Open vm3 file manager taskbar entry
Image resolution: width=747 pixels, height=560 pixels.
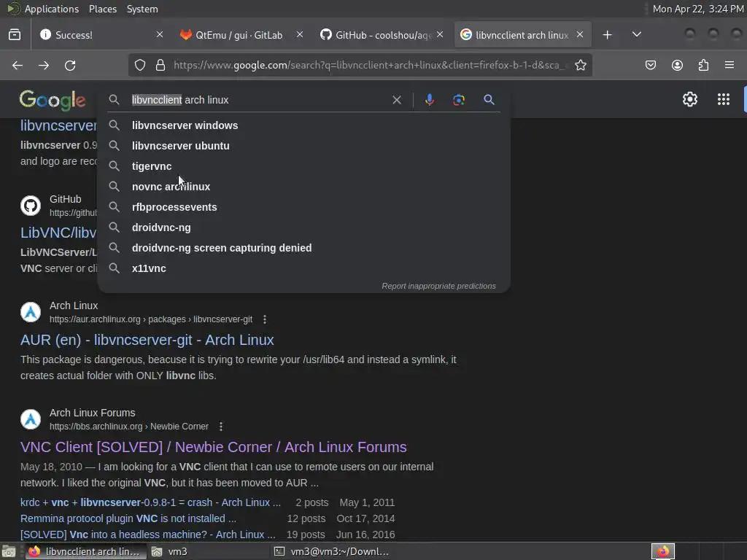point(208,551)
